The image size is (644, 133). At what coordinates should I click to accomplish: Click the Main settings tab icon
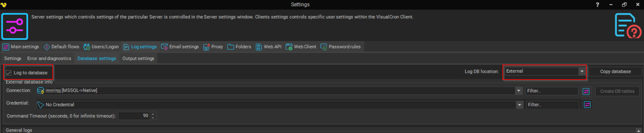point(6,47)
